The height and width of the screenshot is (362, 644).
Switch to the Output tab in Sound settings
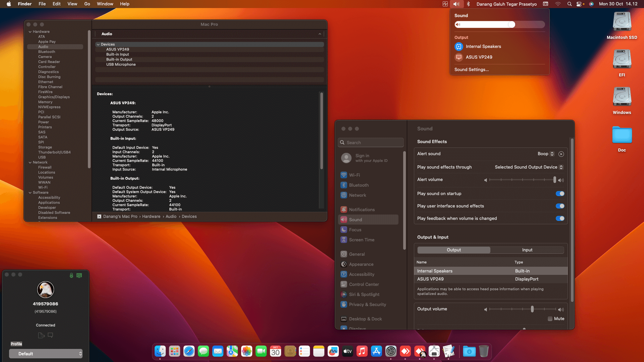tap(454, 250)
